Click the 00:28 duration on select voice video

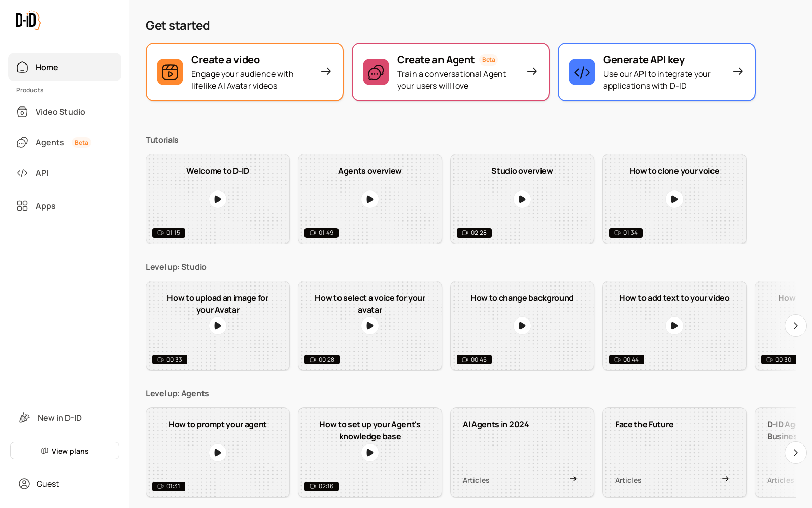(x=322, y=360)
